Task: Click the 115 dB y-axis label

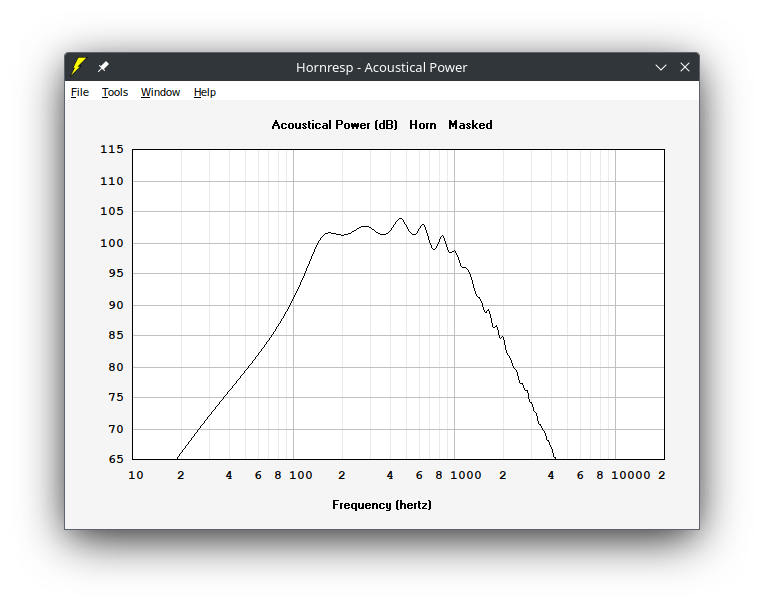Action: pos(112,149)
